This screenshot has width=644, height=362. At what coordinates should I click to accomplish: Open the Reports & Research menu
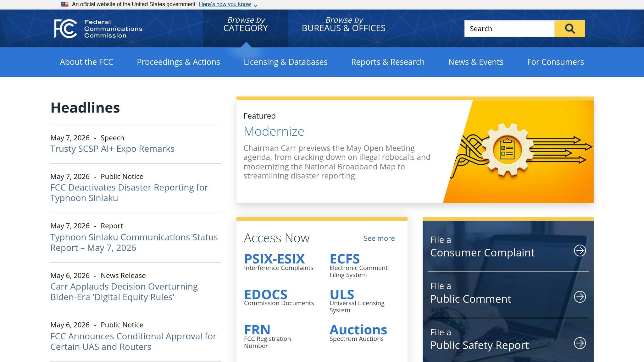coord(388,62)
